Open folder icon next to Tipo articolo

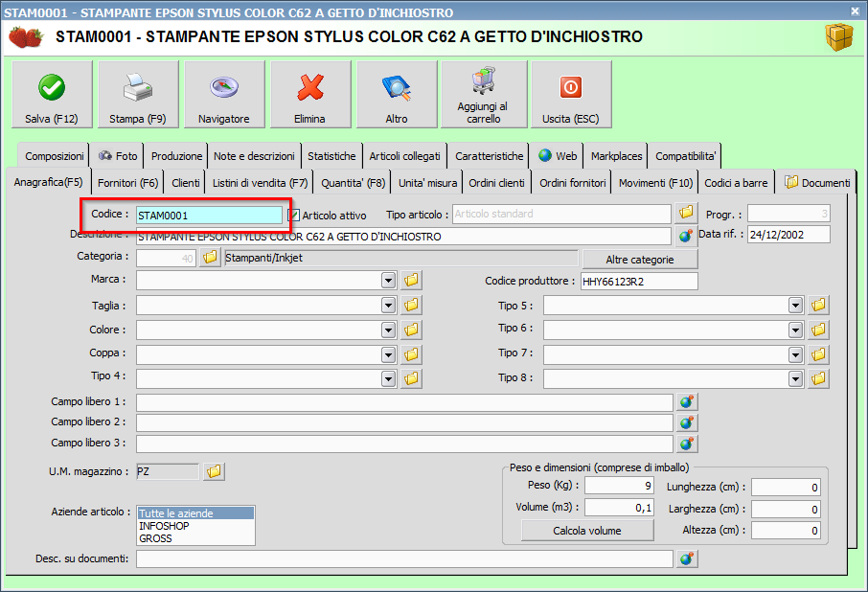click(x=686, y=213)
